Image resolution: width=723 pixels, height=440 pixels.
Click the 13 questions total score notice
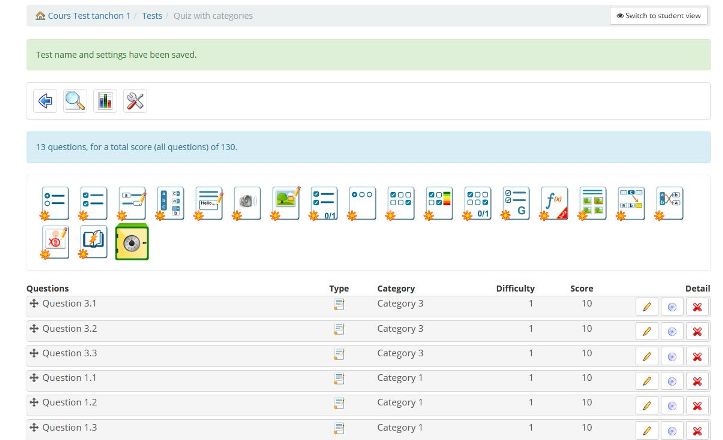tap(368, 147)
